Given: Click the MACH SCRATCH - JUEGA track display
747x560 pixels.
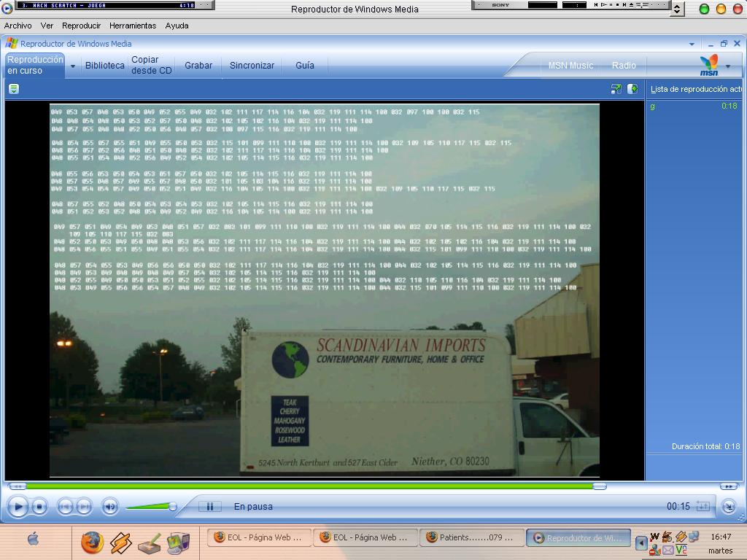Looking at the screenshot, I should pos(107,5).
